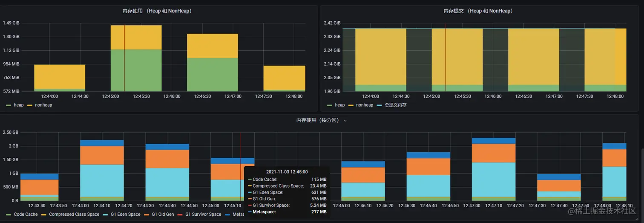Click heap color swatch in 内存提交 legend
The width and height of the screenshot is (644, 223).
point(330,105)
